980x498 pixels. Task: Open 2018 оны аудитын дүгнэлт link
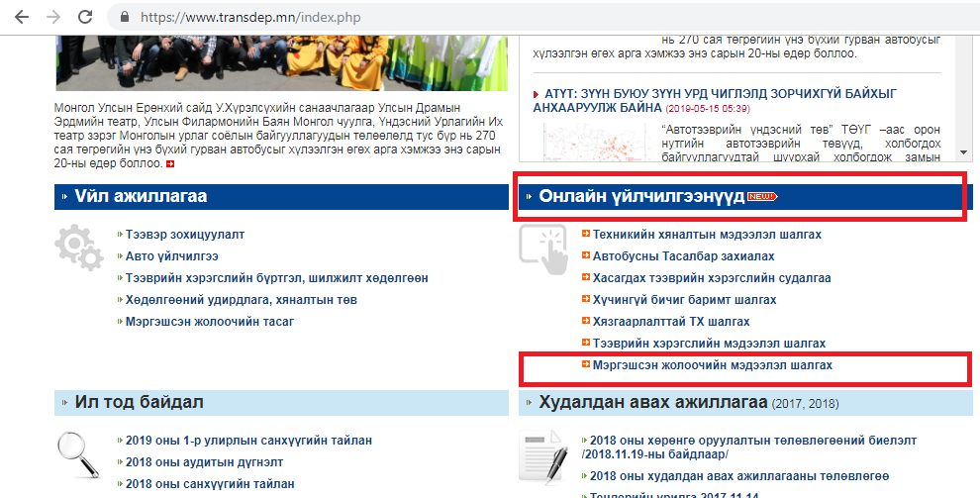[x=204, y=462]
